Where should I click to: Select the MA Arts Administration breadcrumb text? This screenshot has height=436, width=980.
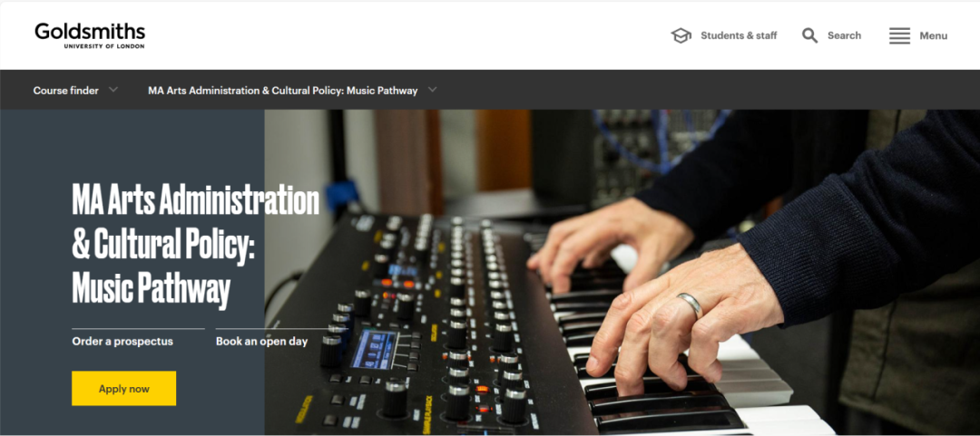click(x=282, y=91)
